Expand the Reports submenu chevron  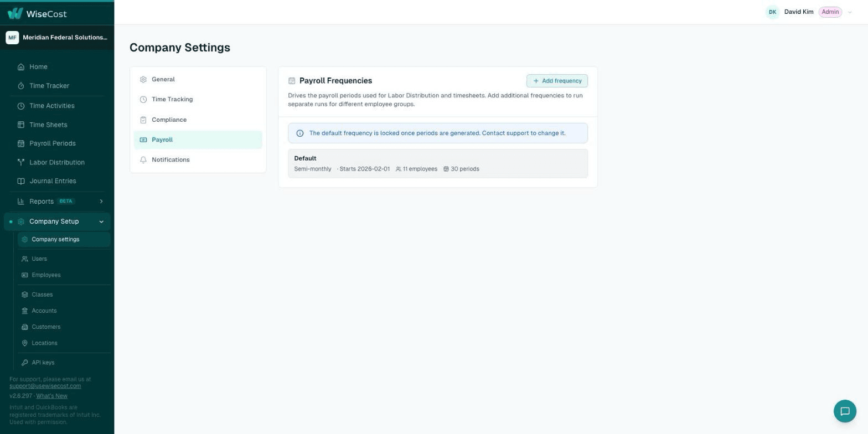(101, 201)
